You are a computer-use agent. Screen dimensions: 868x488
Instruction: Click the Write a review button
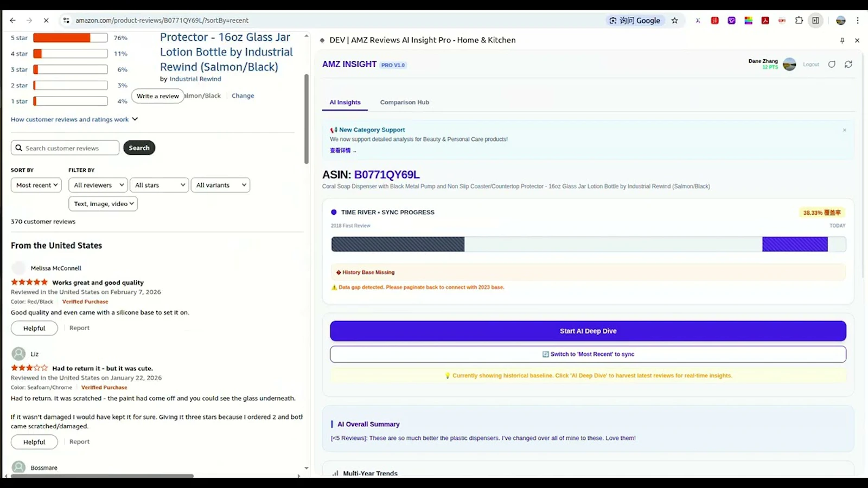(158, 96)
